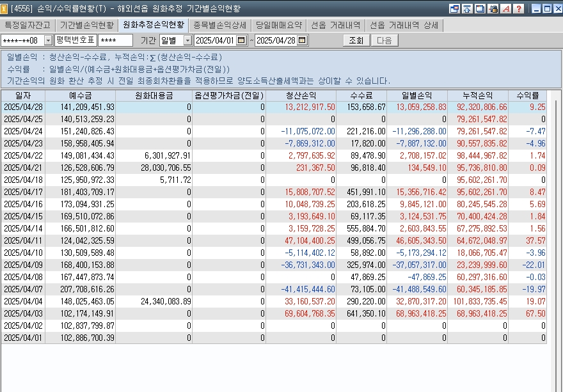Viewport: 563px width, 392px height.
Task: Click the end date field 2025/04/28
Action: pyautogui.click(x=276, y=40)
